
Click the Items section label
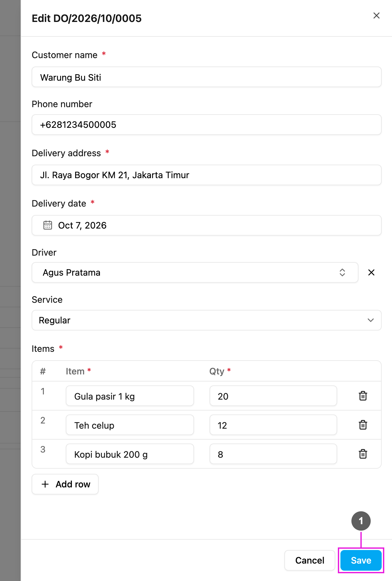click(43, 349)
